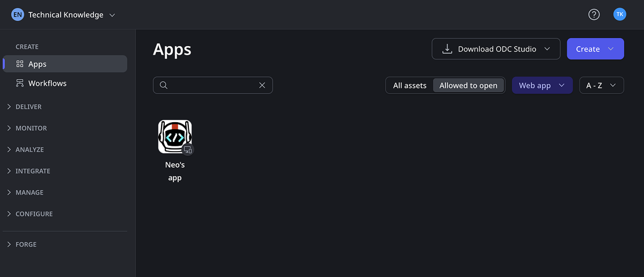Open the TK user avatar menu

tap(620, 14)
